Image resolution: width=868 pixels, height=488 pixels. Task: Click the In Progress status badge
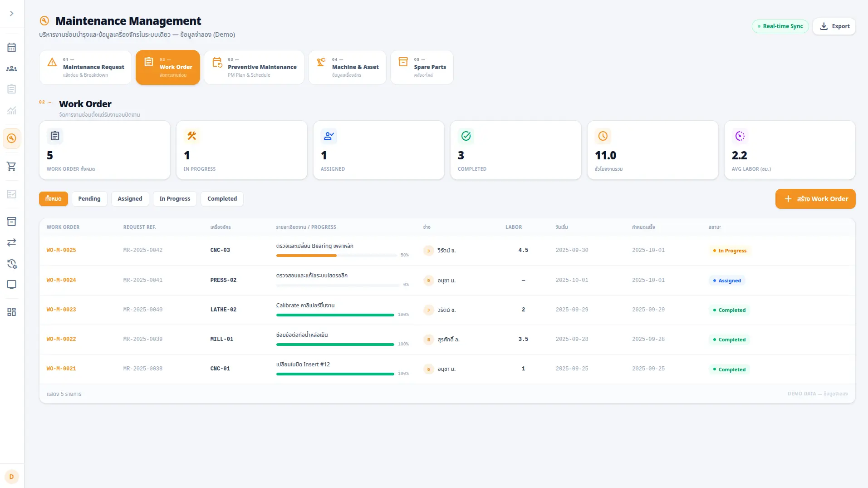pos(730,251)
